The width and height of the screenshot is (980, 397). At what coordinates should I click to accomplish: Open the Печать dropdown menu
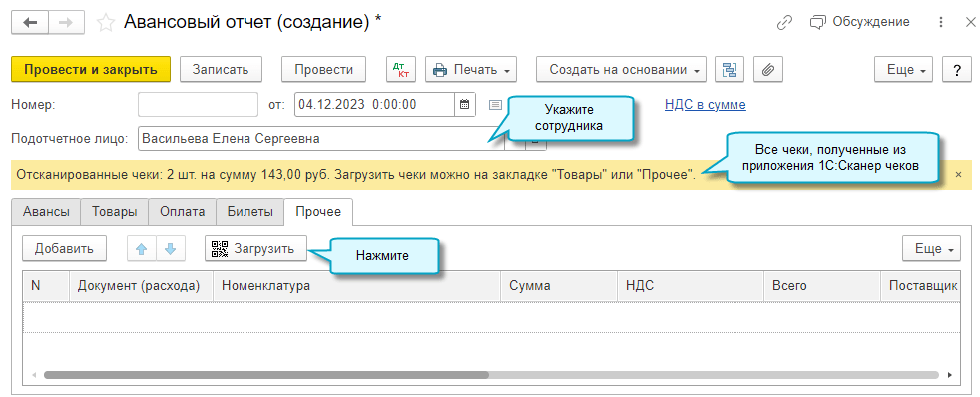click(x=471, y=69)
